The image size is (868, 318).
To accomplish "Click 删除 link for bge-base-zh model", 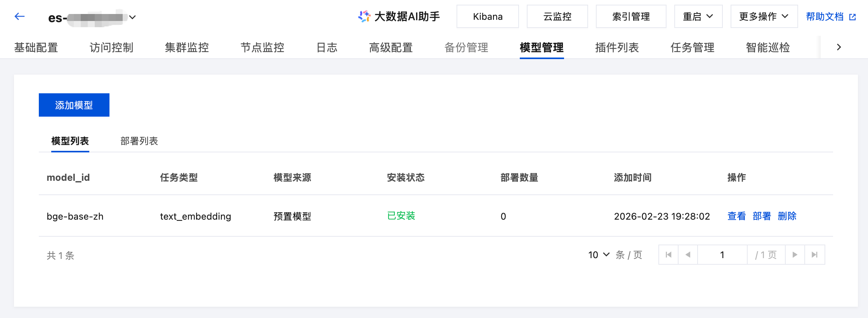I will [787, 216].
